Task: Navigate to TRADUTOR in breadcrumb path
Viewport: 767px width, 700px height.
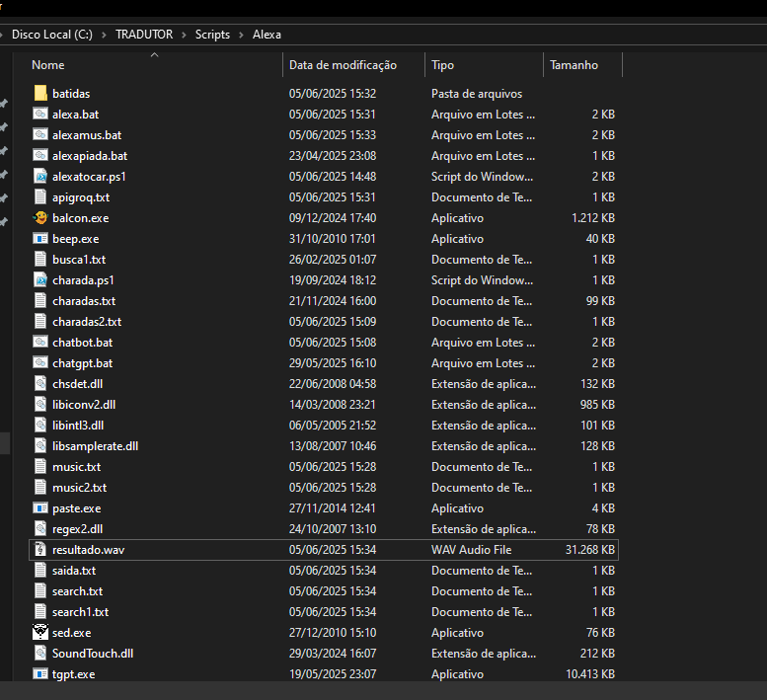Action: pyautogui.click(x=144, y=35)
